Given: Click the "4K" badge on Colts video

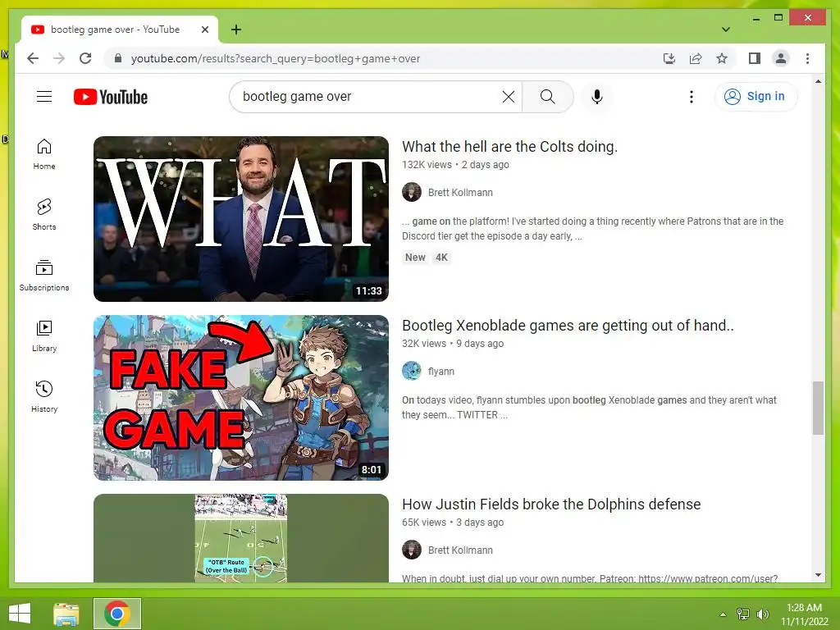Looking at the screenshot, I should point(441,257).
